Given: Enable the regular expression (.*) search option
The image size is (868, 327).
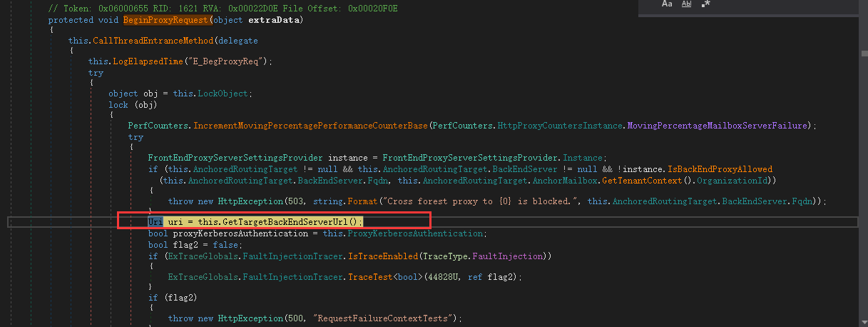Looking at the screenshot, I should click(x=705, y=4).
